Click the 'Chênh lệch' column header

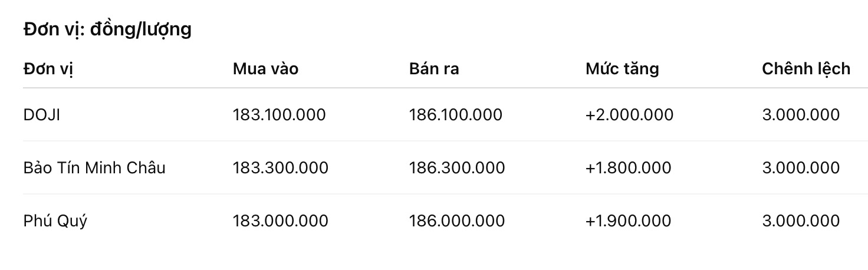[805, 69]
